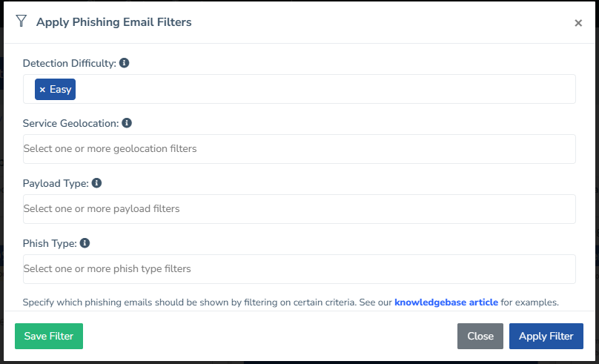Show info tooltip for Phish Type
The image size is (599, 364).
pyautogui.click(x=85, y=243)
